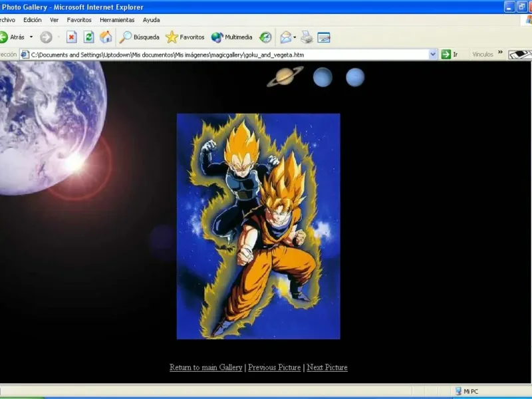Image resolution: width=532 pixels, height=399 pixels.
Task: Click the Mi PC zone in status bar
Action: pos(467,391)
